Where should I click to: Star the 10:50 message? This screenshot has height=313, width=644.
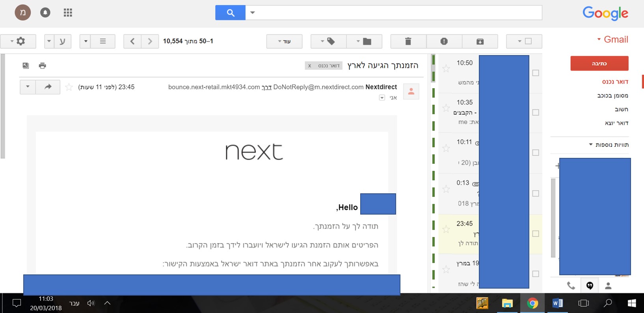pyautogui.click(x=446, y=69)
